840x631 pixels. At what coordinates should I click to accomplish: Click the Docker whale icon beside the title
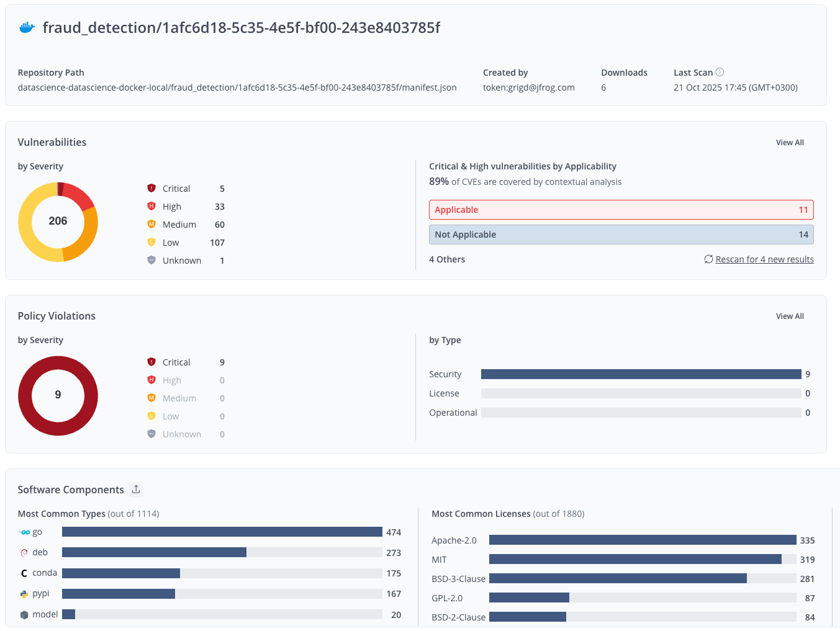click(27, 28)
